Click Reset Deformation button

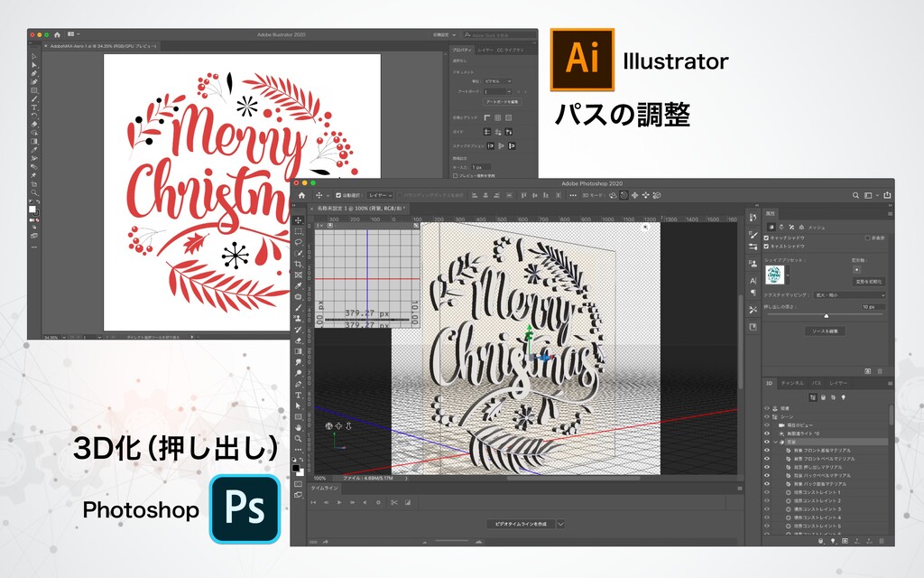point(869,282)
